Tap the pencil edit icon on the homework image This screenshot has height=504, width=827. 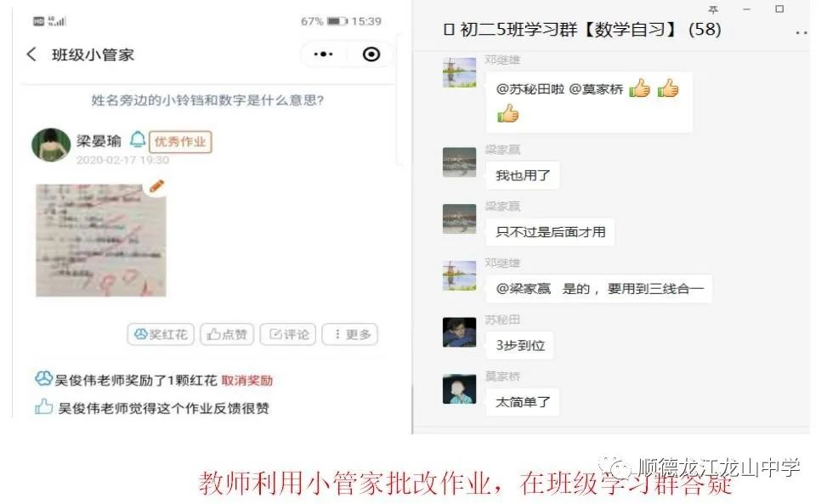tap(156, 185)
